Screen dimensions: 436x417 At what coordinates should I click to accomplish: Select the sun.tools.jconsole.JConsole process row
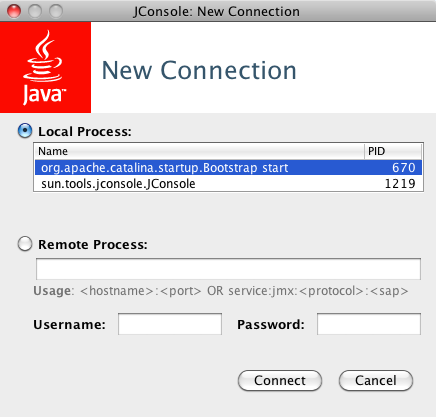tap(228, 183)
